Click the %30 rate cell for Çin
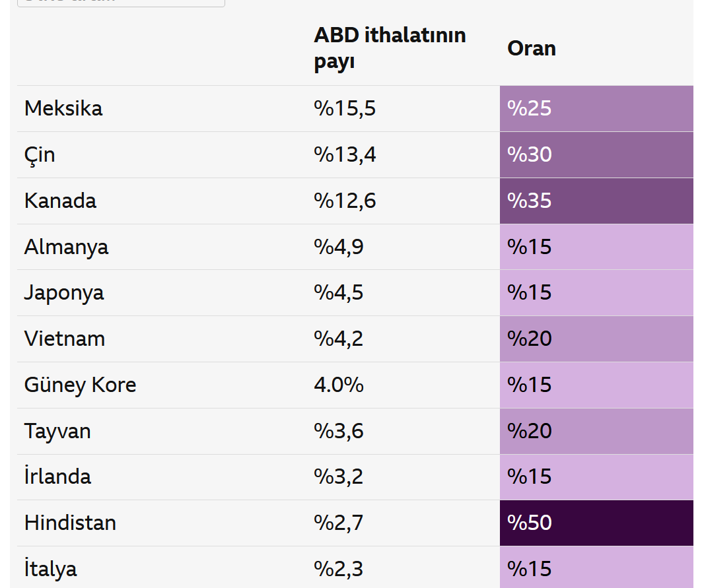The width and height of the screenshot is (702, 588). pos(596,155)
